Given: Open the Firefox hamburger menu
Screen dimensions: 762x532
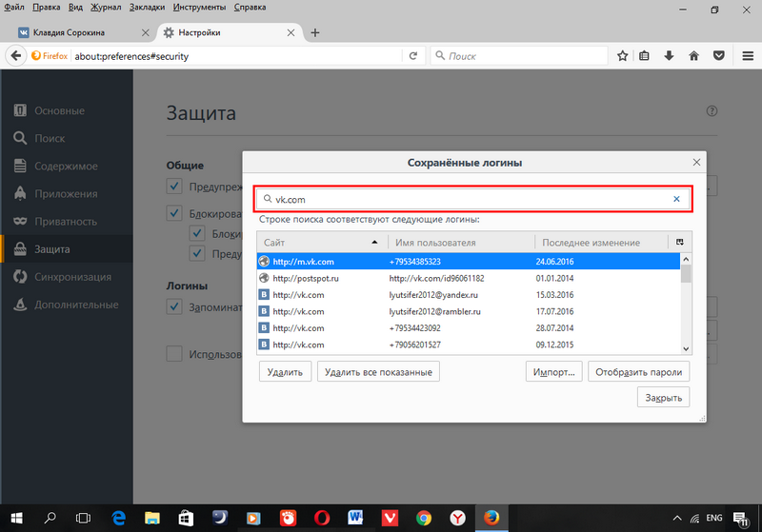Looking at the screenshot, I should (x=748, y=56).
